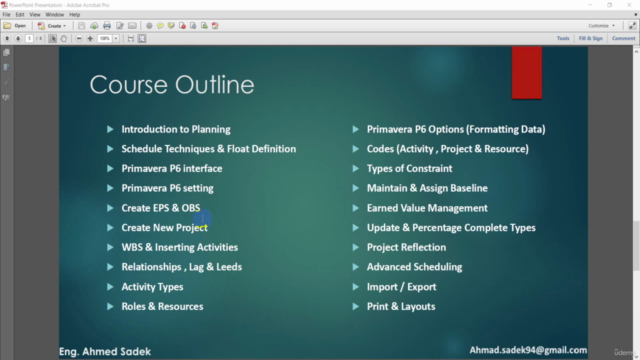Viewport: 640px width, 360px height.
Task: Click the page number input field
Action: point(29,38)
